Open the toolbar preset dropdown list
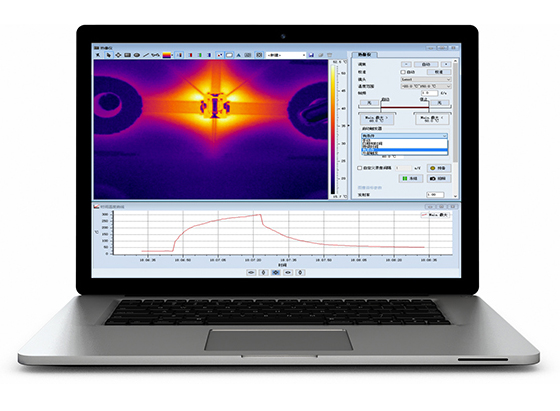This screenshot has width=560, height=411. tap(286, 55)
